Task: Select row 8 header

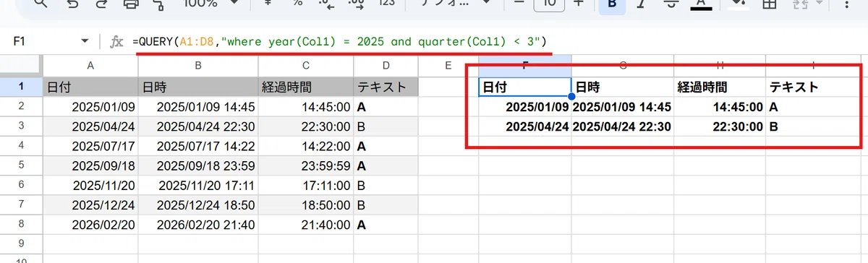Action: coord(21,225)
